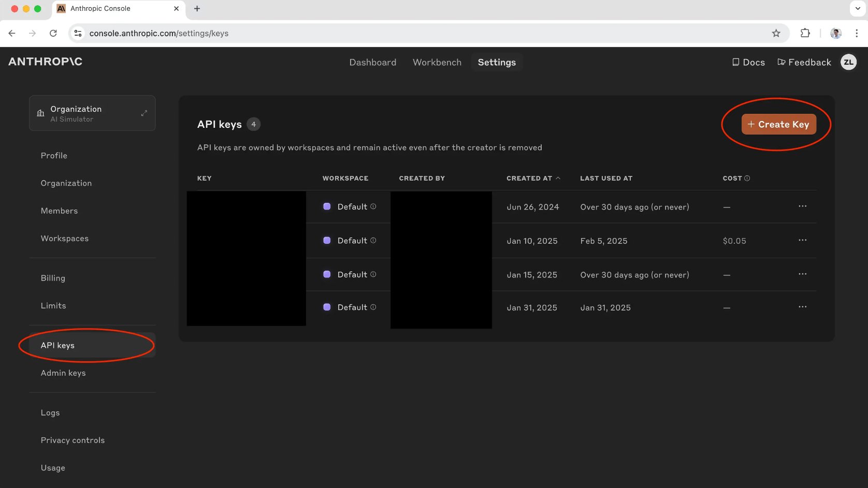Click the Jun 26, 2024 created date
This screenshot has height=488, width=868.
click(532, 207)
